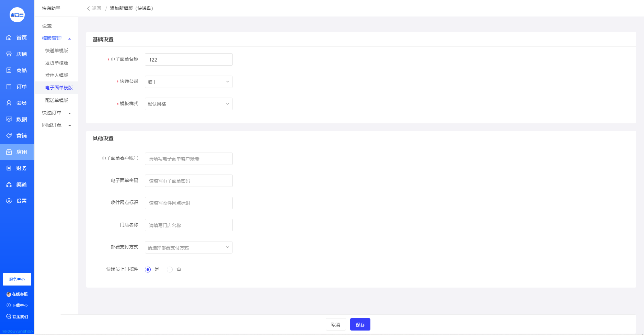
Task: Click the orders (订单) icon
Action: click(x=9, y=87)
